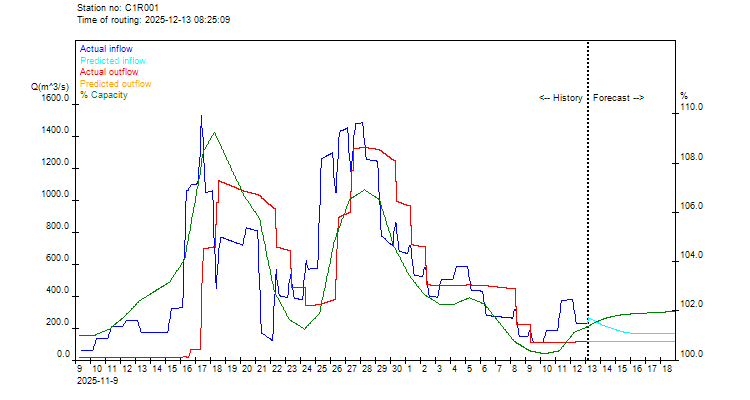Click the Q(m^3/s) axis unit label
Viewport: 750px width, 400px height.
(x=50, y=88)
